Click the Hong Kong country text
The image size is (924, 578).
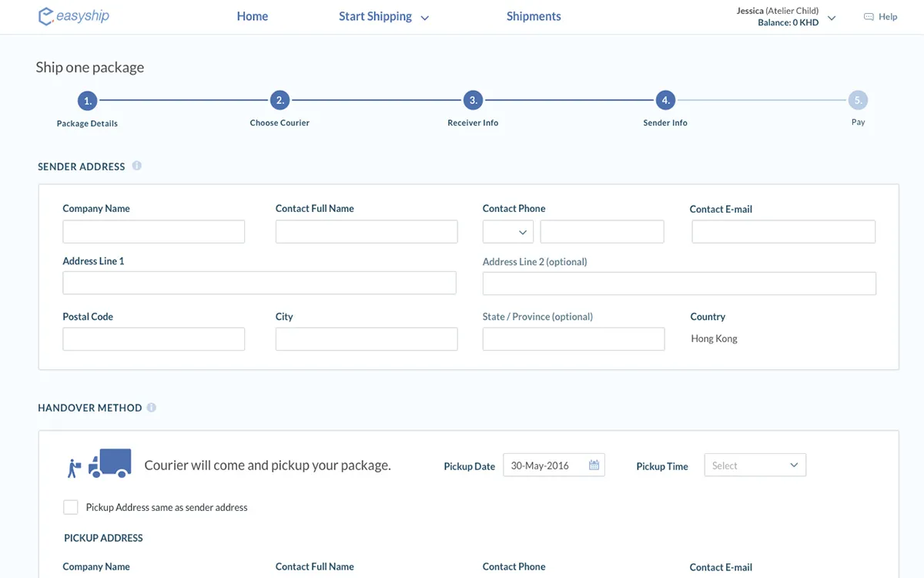pyautogui.click(x=714, y=338)
